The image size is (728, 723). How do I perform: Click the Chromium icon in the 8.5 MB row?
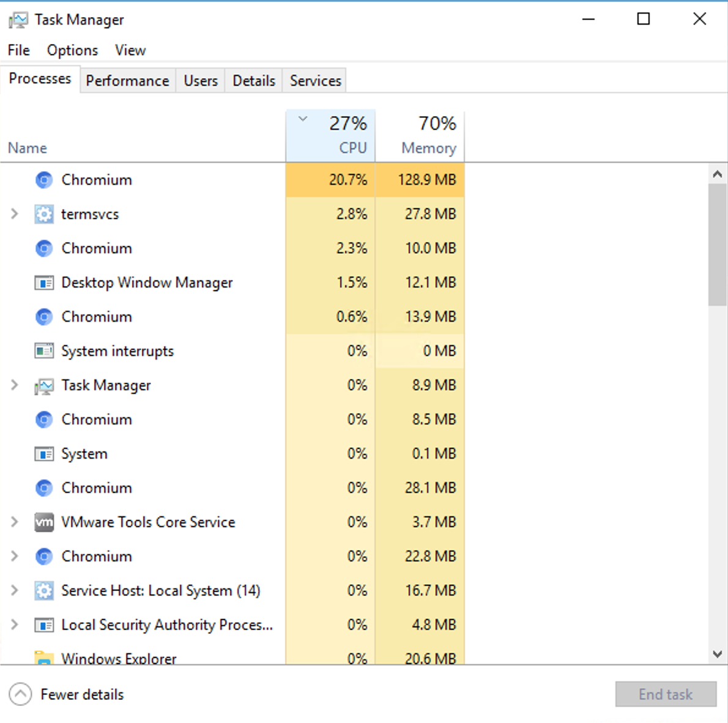[x=44, y=420]
